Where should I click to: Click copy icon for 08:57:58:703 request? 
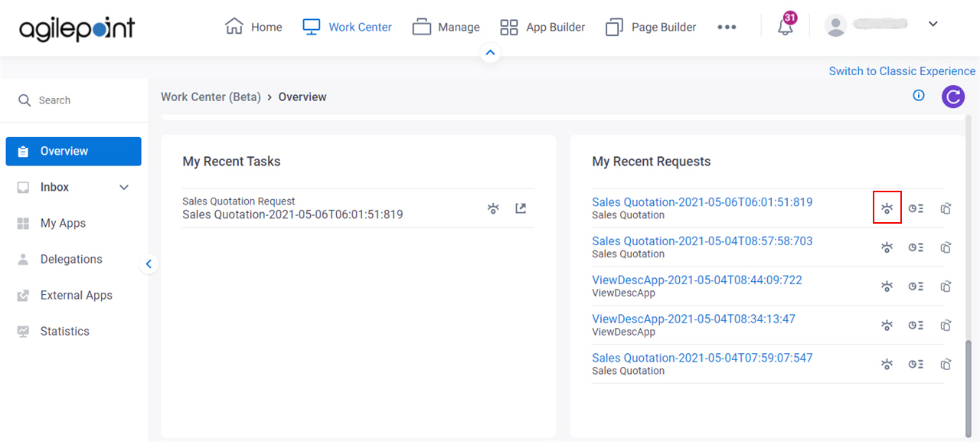pos(946,247)
